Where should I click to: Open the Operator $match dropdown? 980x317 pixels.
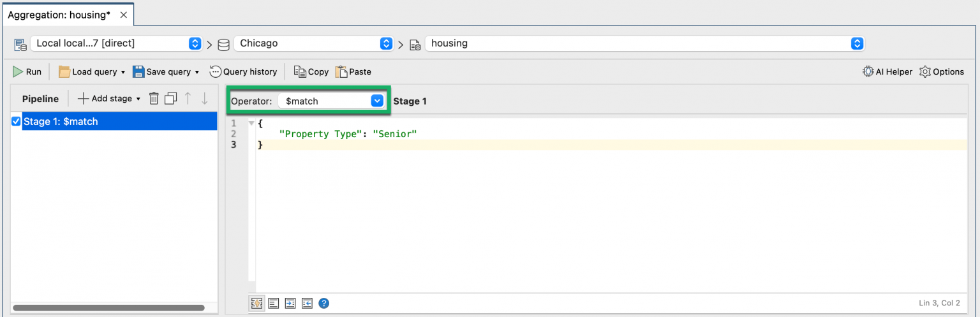[376, 101]
